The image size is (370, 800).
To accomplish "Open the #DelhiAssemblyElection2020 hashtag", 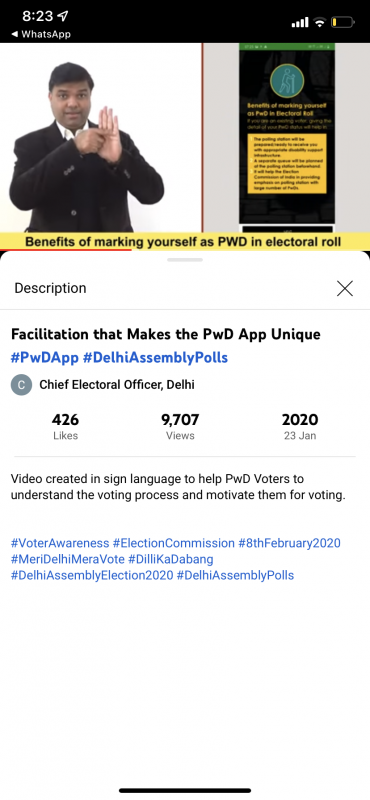I will [x=92, y=576].
